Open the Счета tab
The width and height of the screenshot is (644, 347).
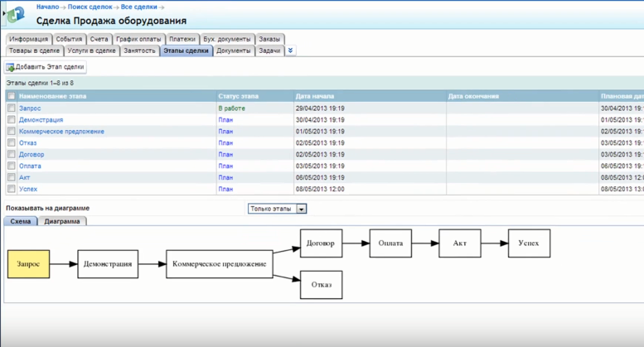[99, 39]
